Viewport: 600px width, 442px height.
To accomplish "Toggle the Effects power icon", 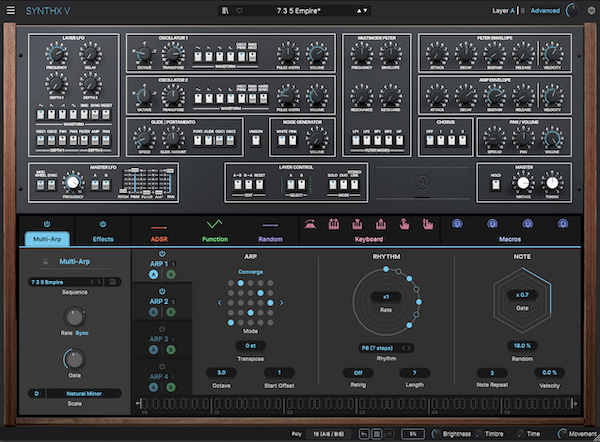I will [103, 224].
